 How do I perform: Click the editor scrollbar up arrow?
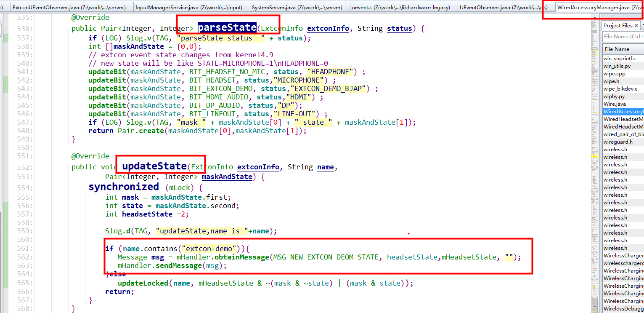(x=595, y=17)
